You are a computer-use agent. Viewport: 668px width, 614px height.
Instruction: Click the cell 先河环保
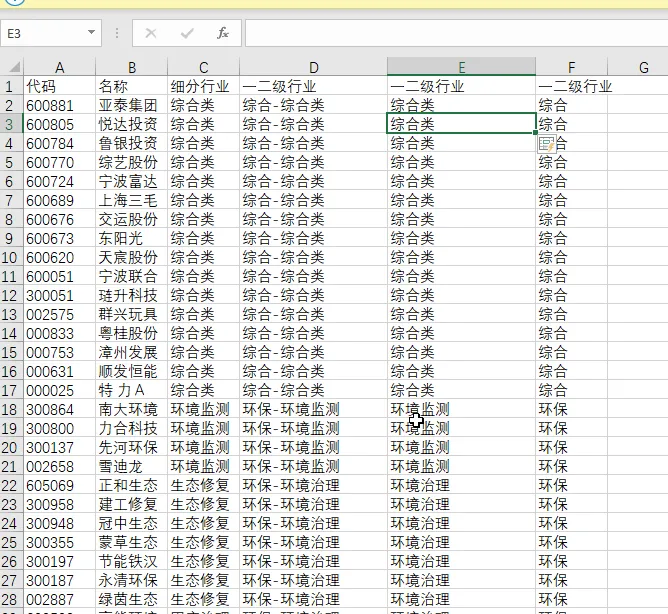click(x=132, y=447)
